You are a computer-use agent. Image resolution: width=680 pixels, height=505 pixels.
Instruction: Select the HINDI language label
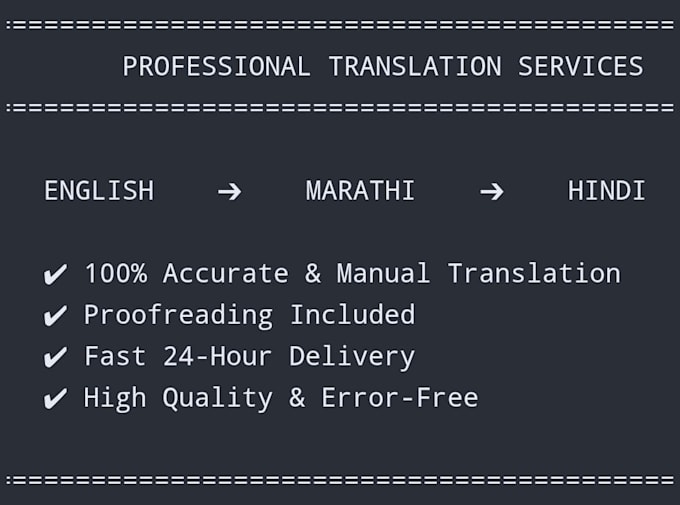click(x=606, y=191)
